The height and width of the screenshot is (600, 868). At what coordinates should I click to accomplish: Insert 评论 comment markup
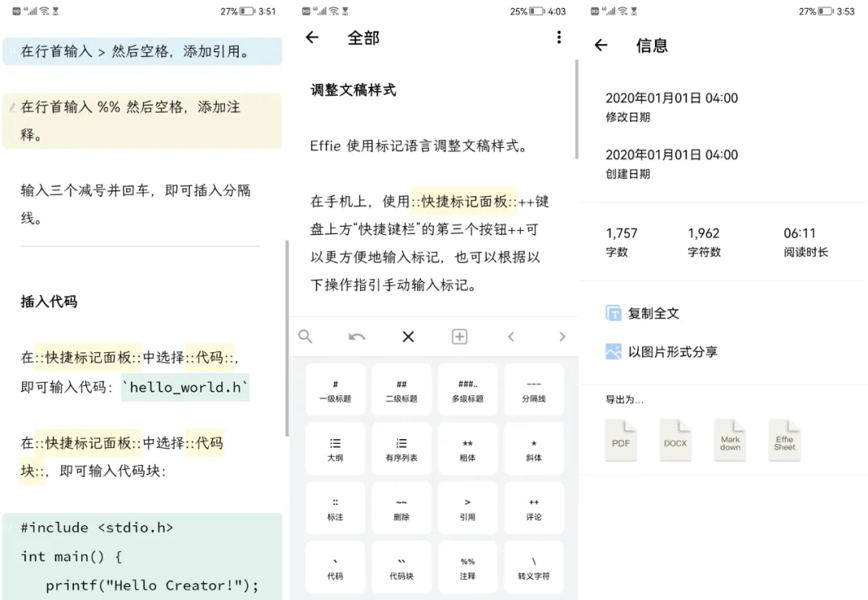[x=534, y=508]
